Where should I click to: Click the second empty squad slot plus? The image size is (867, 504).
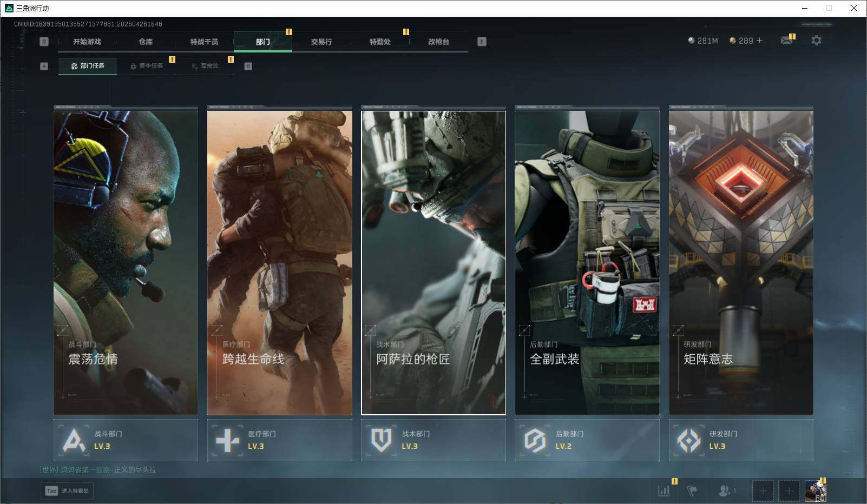tap(789, 491)
